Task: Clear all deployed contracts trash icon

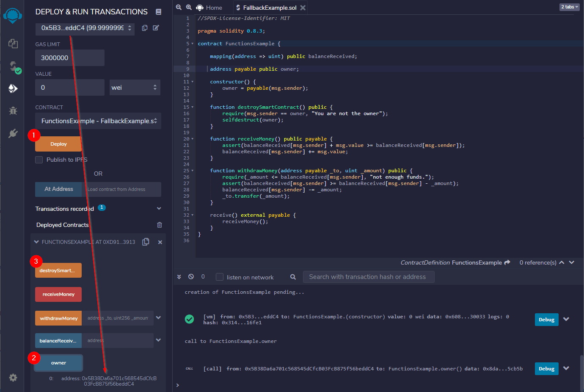Action: coord(160,225)
